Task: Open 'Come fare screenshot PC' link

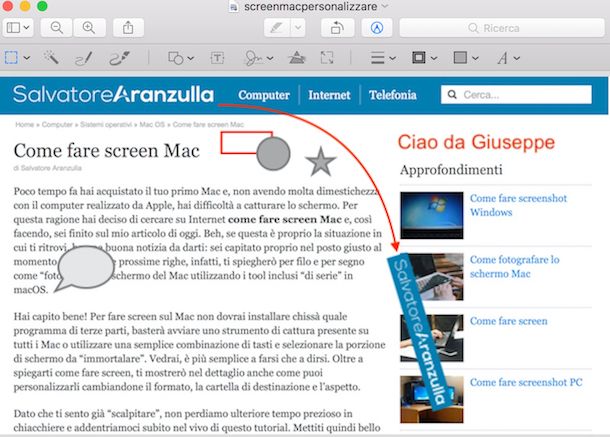Action: pos(526,382)
